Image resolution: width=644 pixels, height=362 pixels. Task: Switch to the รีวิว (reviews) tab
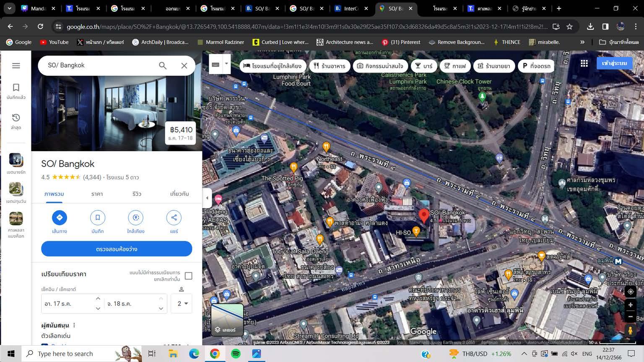point(137,194)
